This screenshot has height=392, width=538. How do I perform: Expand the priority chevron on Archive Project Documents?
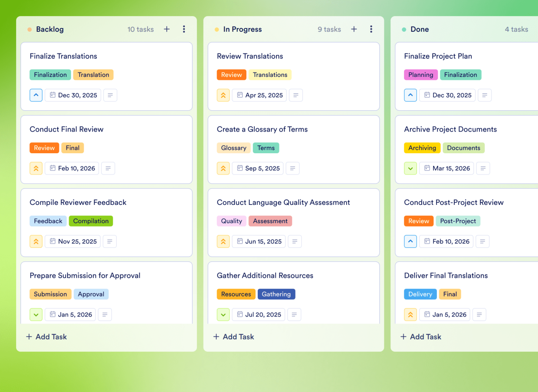[410, 168]
